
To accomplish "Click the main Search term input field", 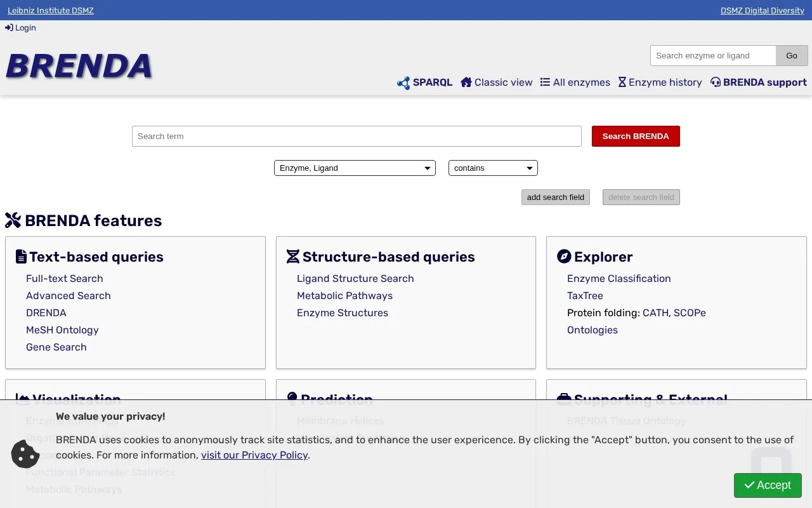I will [357, 136].
